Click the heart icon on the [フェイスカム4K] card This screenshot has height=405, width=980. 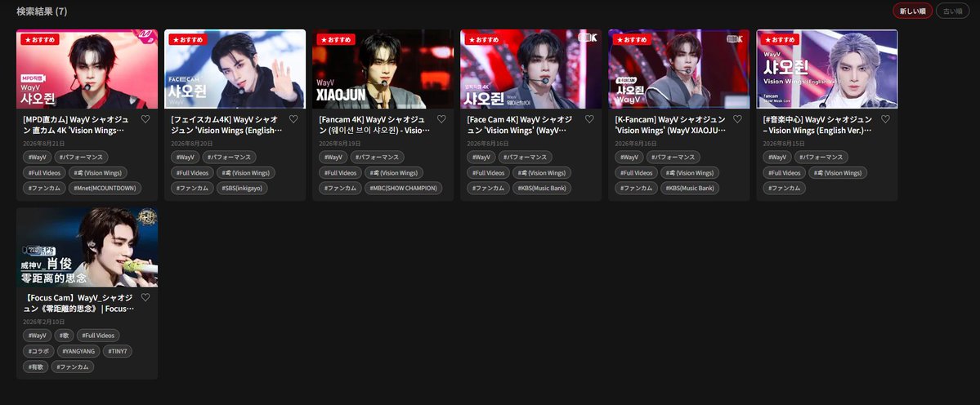click(293, 119)
